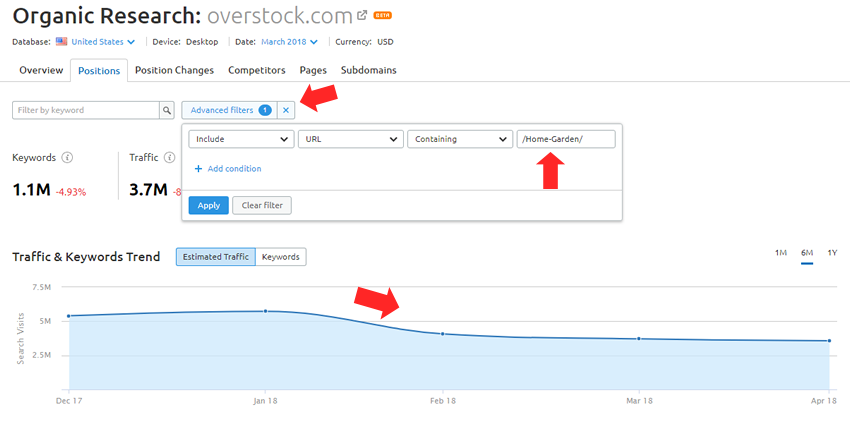Clear advanced filters with the X icon

coord(286,110)
